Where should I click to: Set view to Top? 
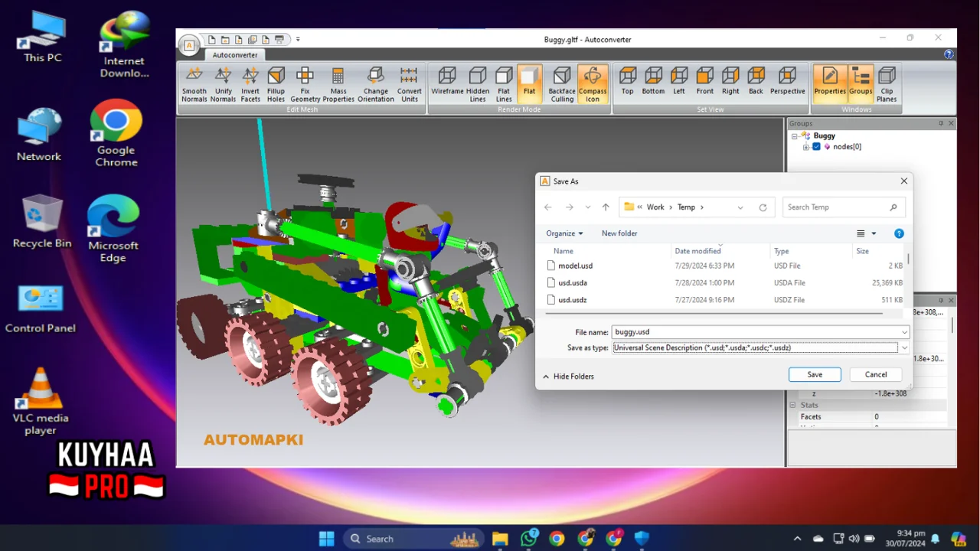(628, 83)
